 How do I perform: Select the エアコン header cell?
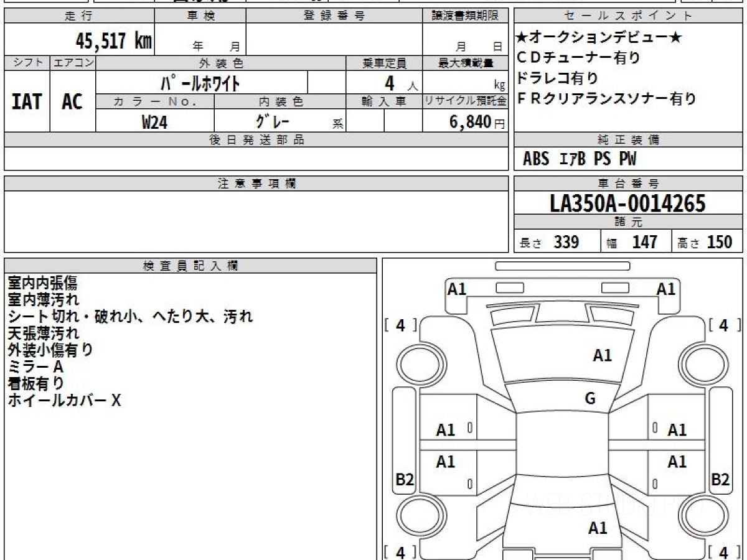pyautogui.click(x=73, y=63)
